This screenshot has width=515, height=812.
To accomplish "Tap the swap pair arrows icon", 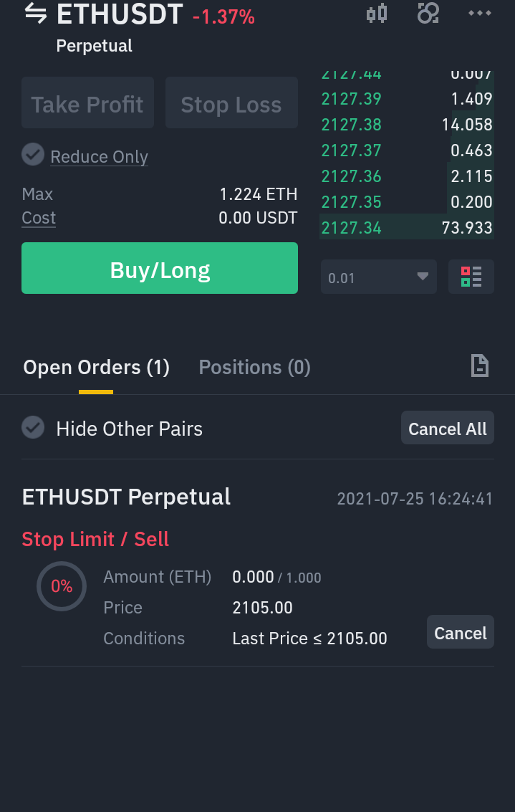I will click(36, 14).
